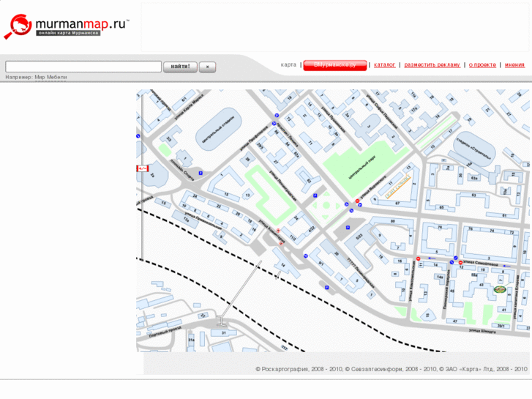
Task: Click the no-entry sign beside building 11 on Самойловой
Action: point(419,258)
